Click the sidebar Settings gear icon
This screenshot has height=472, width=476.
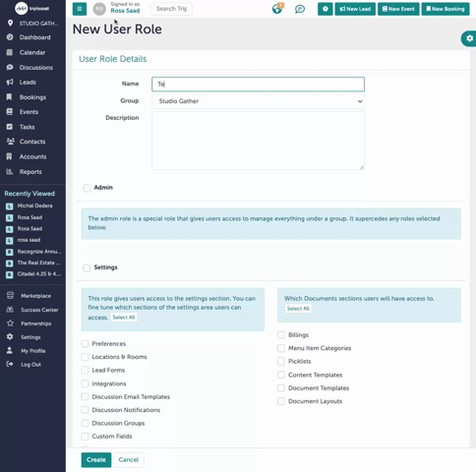tap(10, 336)
